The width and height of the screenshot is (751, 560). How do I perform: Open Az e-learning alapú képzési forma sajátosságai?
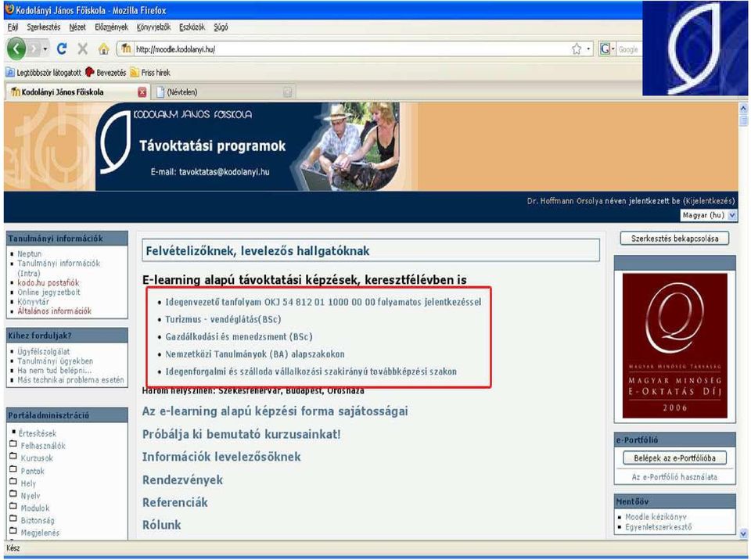tap(275, 411)
